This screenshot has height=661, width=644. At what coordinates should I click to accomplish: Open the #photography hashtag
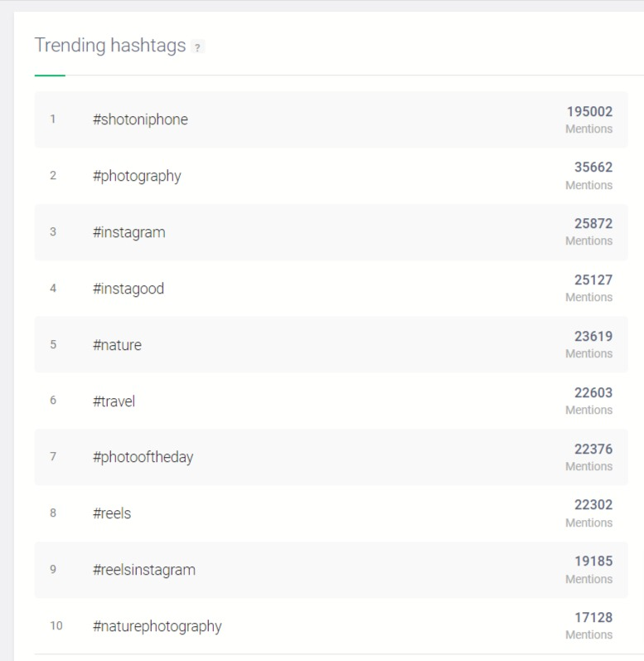pyautogui.click(x=137, y=176)
